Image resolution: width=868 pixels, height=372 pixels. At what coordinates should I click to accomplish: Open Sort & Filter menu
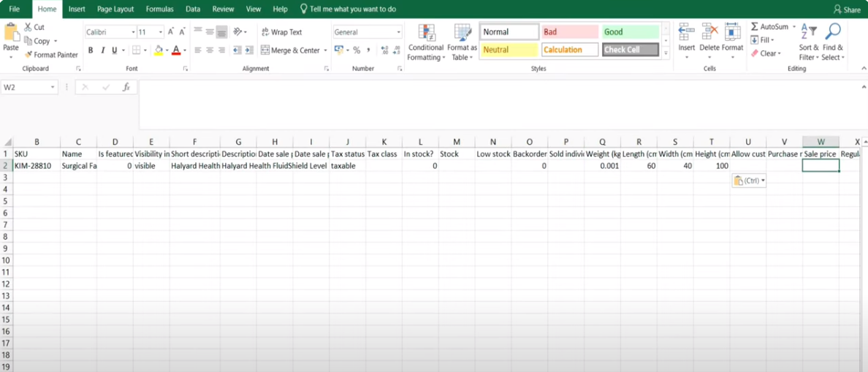click(809, 42)
